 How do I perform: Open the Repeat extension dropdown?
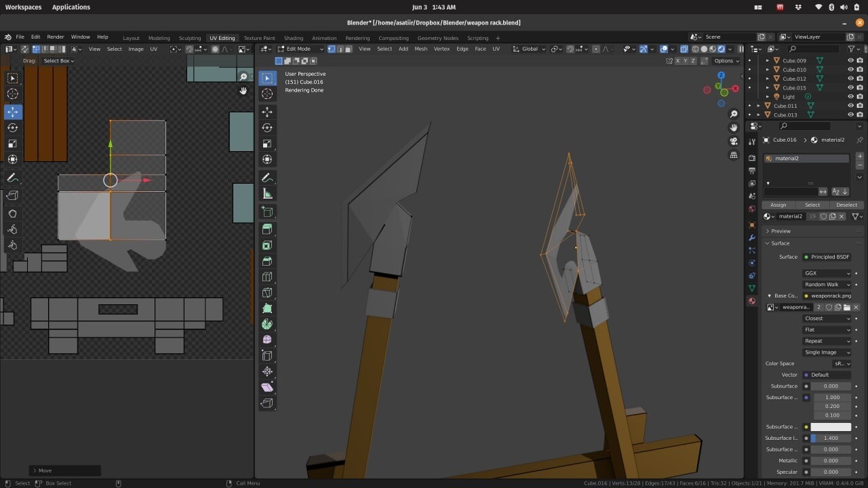(x=827, y=341)
